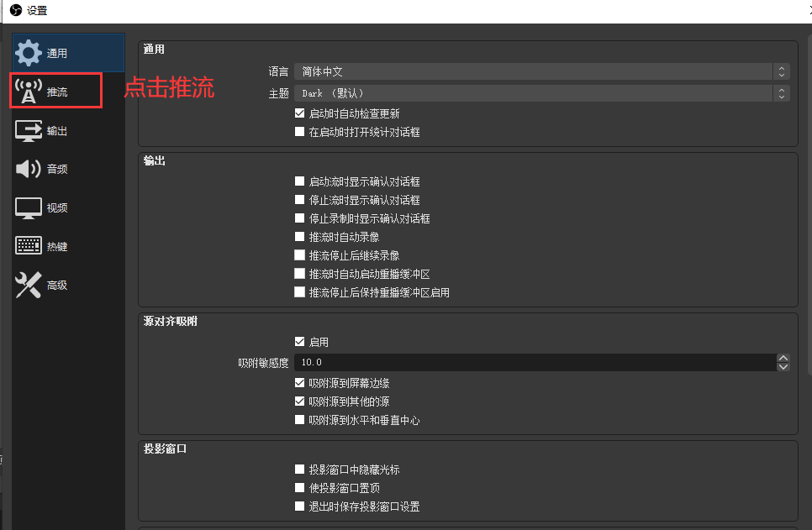Click the 吸附敏感度 label
812x530 pixels.
pos(263,364)
